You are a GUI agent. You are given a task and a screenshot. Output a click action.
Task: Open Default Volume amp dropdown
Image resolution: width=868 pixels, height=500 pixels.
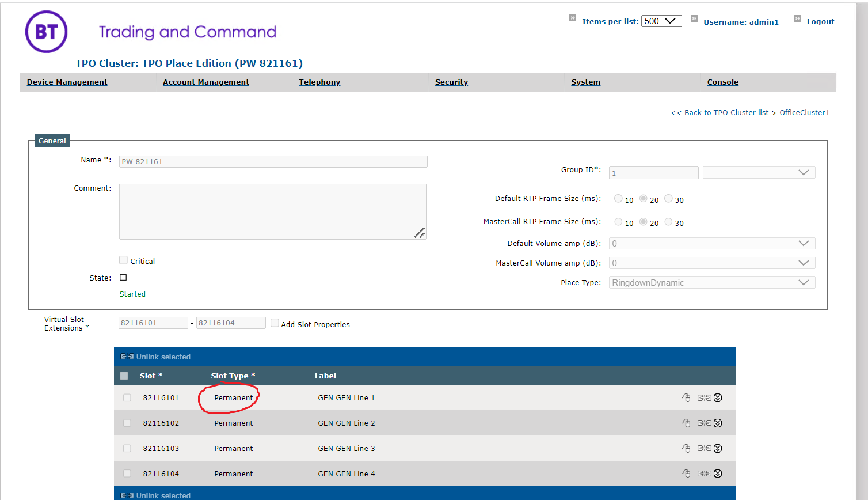(x=712, y=244)
